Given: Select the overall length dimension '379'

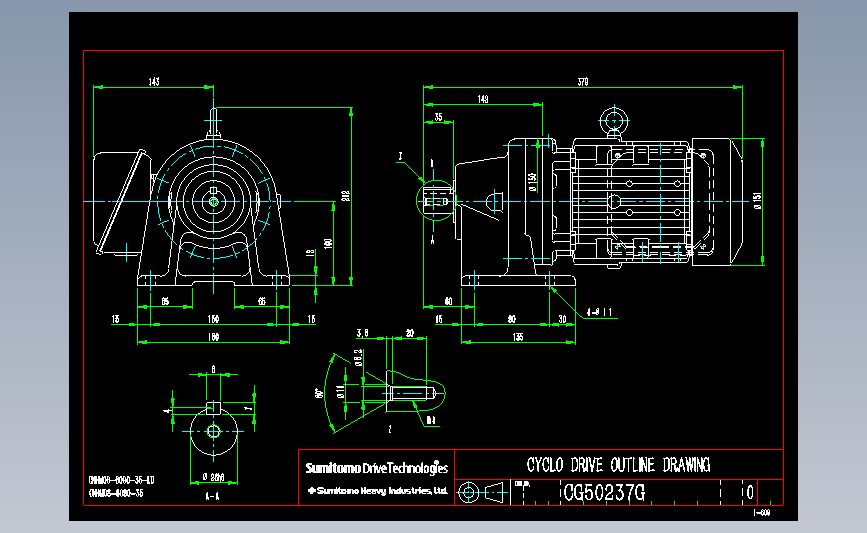Looking at the screenshot, I should [583, 82].
